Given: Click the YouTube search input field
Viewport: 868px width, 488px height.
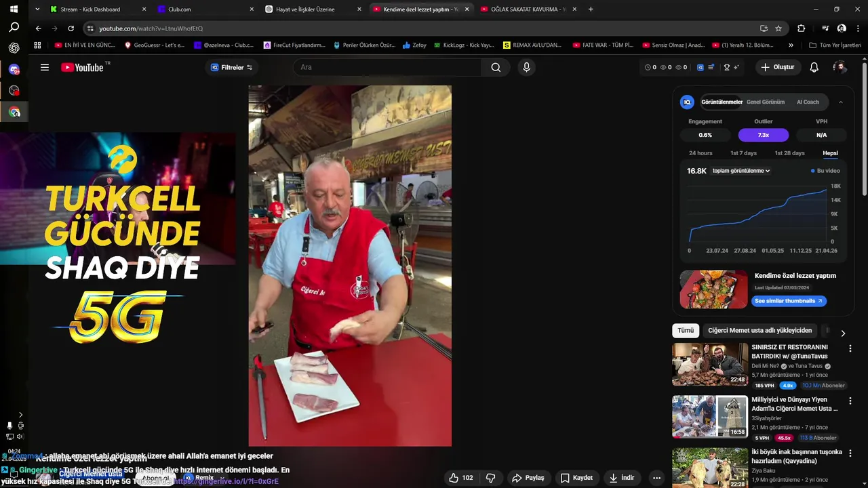Looking at the screenshot, I should coord(388,67).
